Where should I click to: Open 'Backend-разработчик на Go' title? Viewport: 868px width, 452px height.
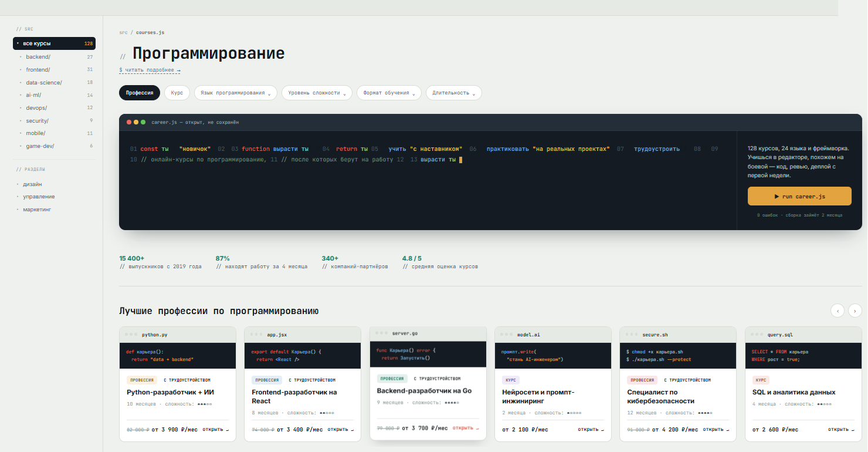[x=424, y=391]
